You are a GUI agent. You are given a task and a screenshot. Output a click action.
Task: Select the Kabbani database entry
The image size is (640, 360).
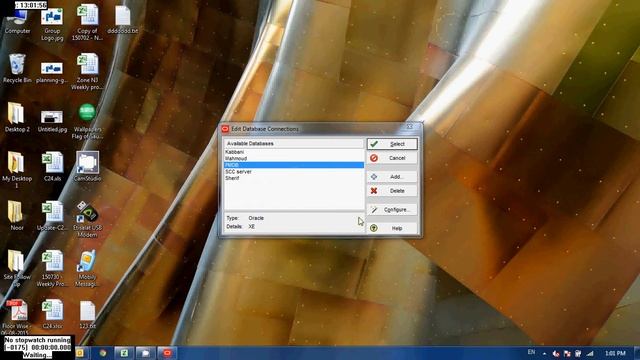tap(293, 152)
